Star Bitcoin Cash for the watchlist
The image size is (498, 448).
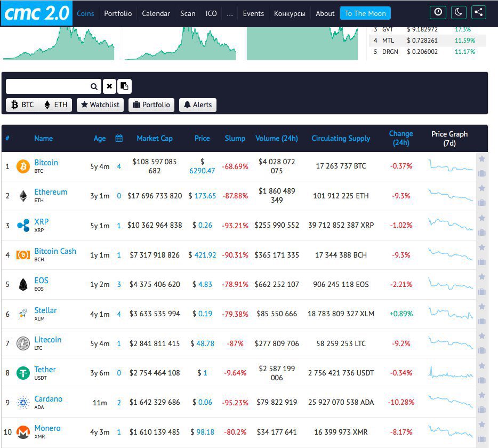tap(482, 247)
